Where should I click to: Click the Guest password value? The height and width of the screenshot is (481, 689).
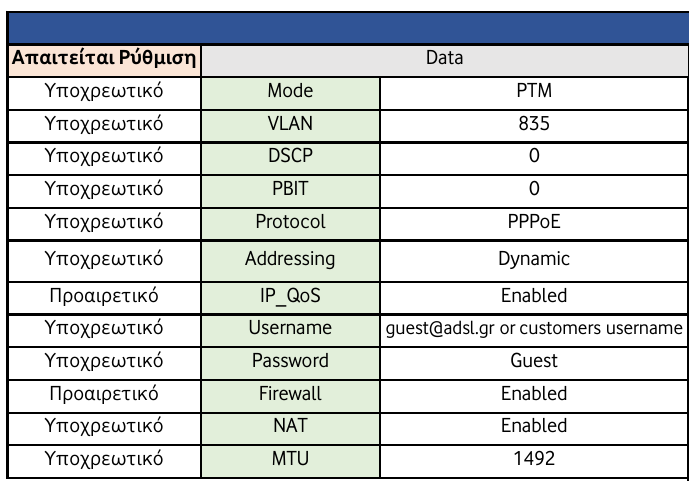click(x=534, y=361)
